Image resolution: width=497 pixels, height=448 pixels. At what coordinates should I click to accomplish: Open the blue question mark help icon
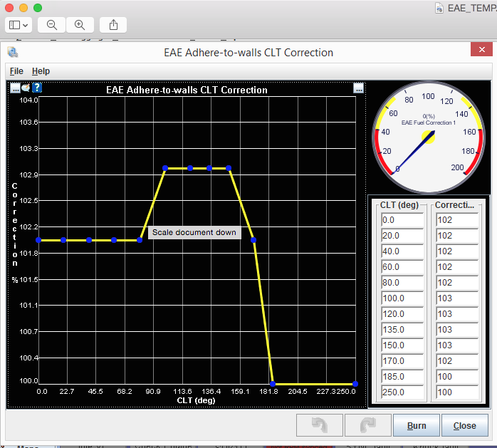pos(37,88)
